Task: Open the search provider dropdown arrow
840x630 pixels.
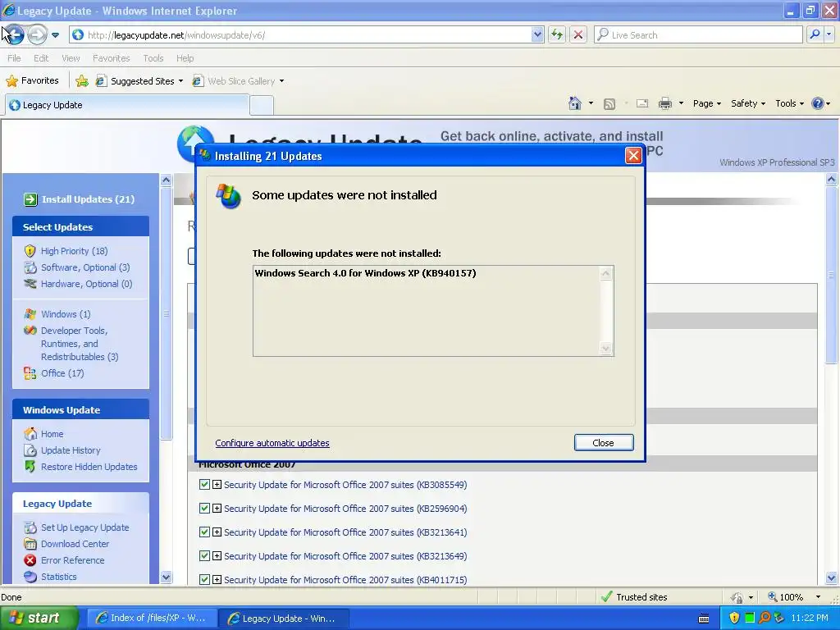Action: [829, 34]
